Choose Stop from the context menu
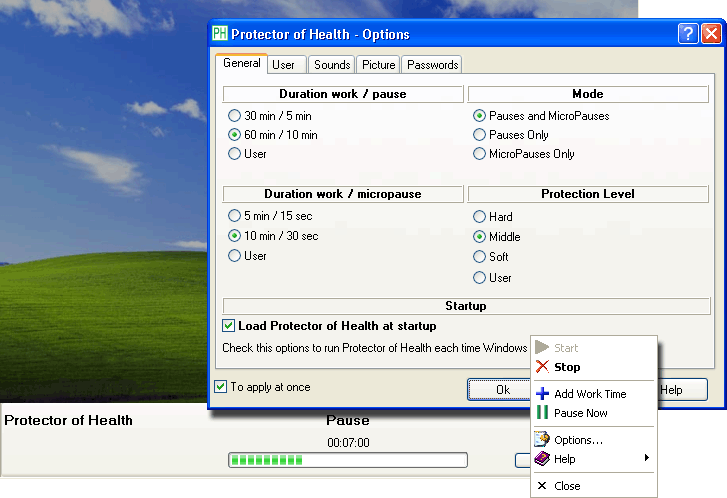 594,367
